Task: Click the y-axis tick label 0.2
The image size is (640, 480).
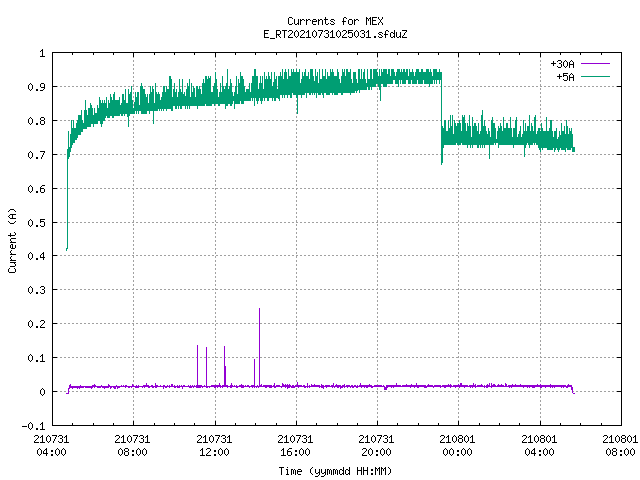Action: [36, 324]
